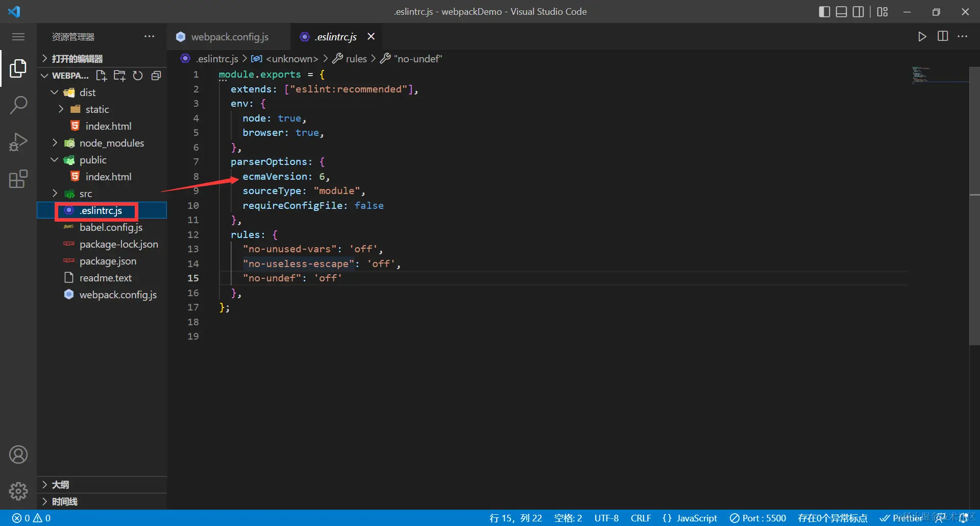Click the 行 15, 列 22 cursor position
This screenshot has width=980, height=526.
tap(516, 518)
